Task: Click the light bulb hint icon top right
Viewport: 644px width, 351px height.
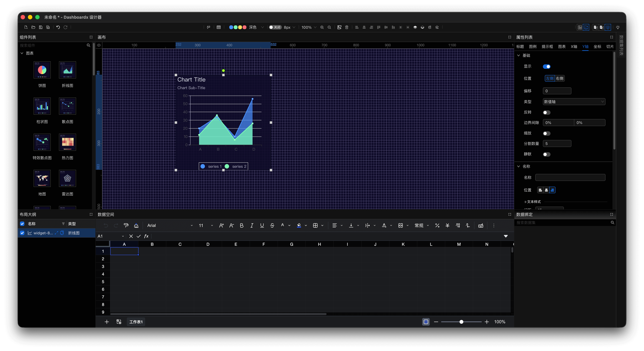Action: coord(618,27)
